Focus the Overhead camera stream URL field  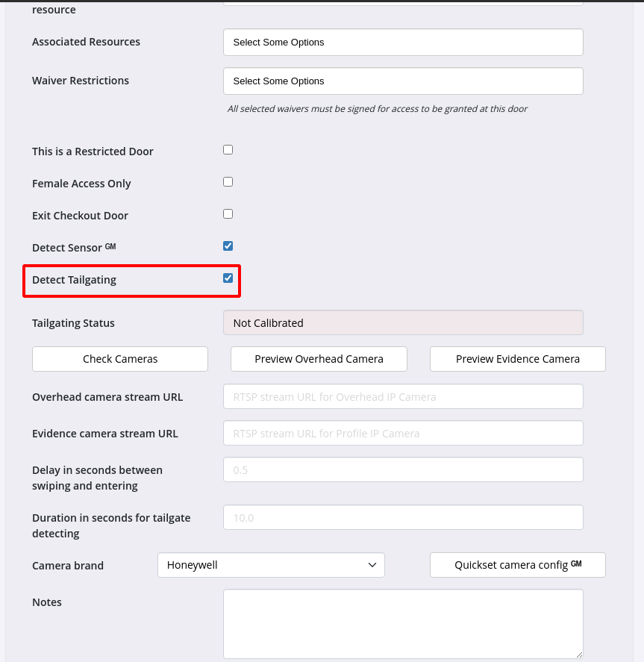[403, 397]
